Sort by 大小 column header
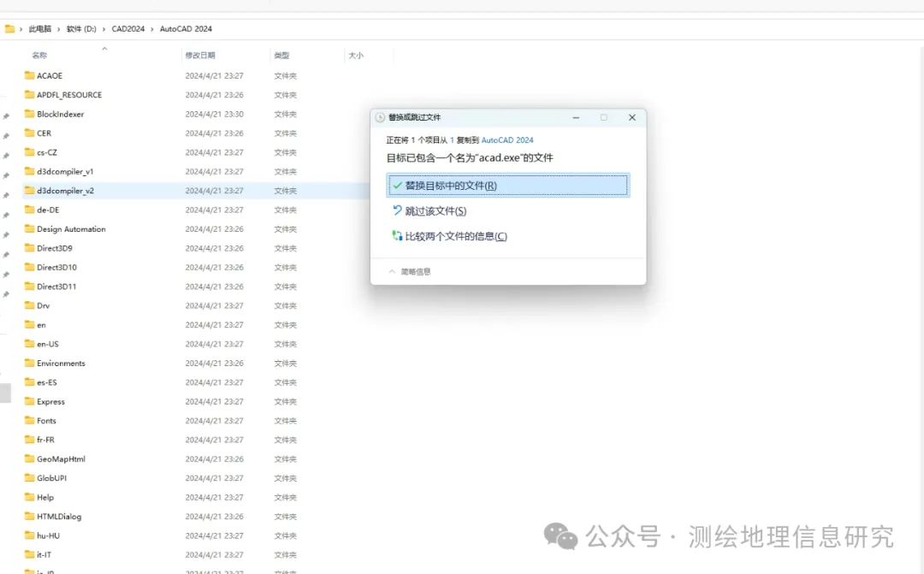Screen dimensions: 924x574 click(x=356, y=56)
